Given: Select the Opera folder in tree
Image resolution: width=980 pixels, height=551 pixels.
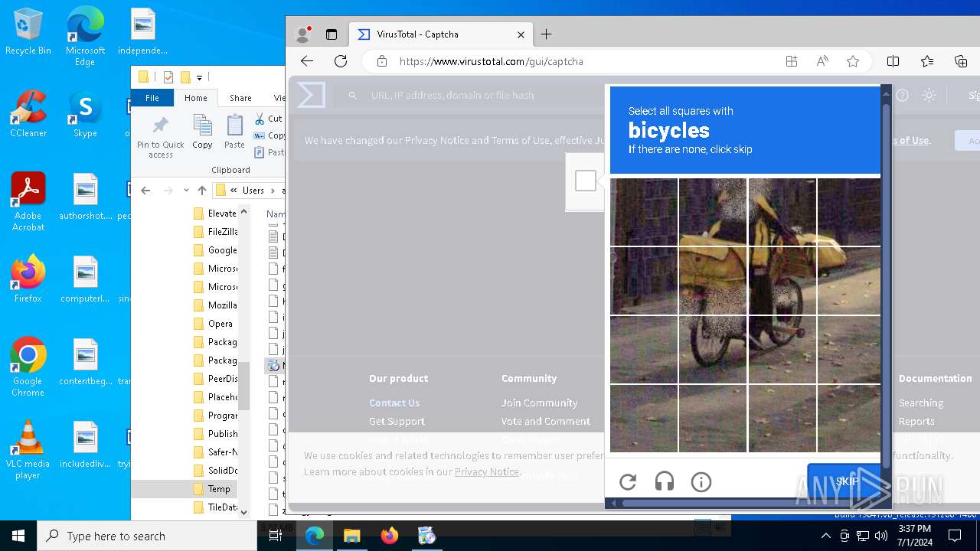Looking at the screenshot, I should pyautogui.click(x=220, y=324).
